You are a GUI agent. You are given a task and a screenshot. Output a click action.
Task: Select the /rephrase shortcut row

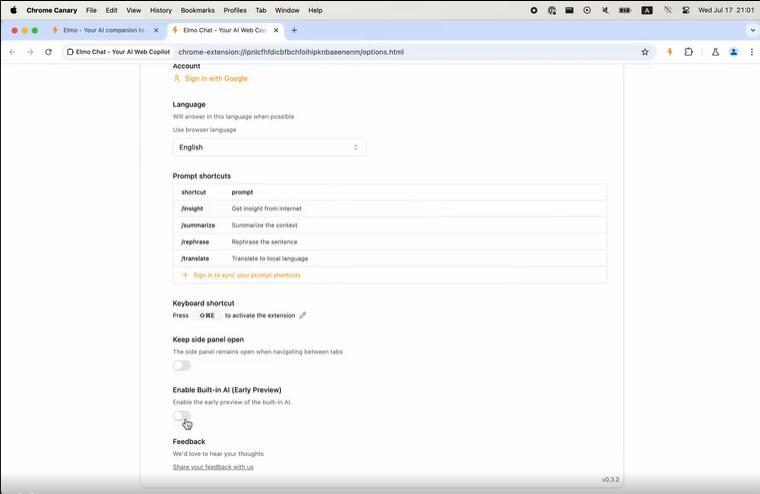click(x=390, y=242)
